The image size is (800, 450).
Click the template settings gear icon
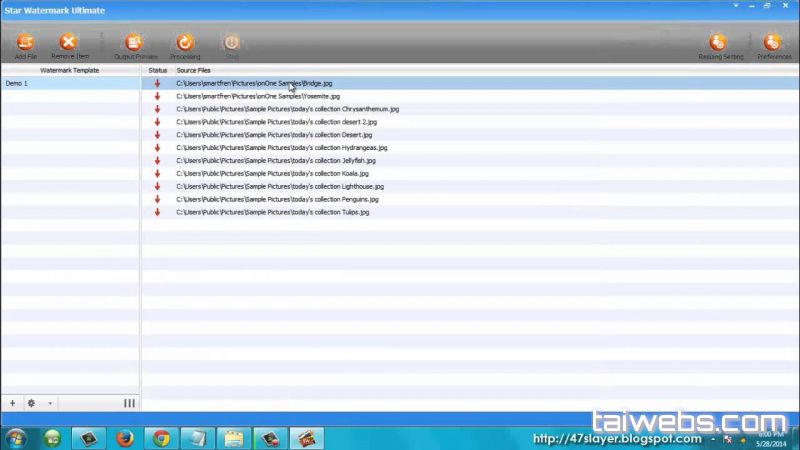coord(31,403)
